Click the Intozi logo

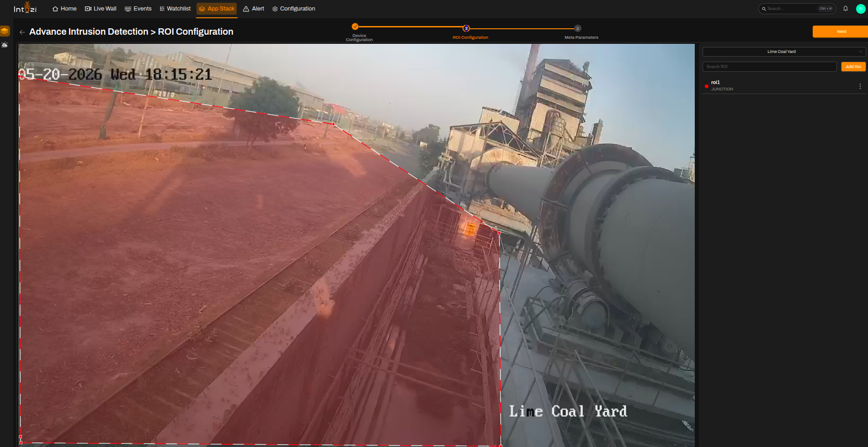[x=25, y=8]
